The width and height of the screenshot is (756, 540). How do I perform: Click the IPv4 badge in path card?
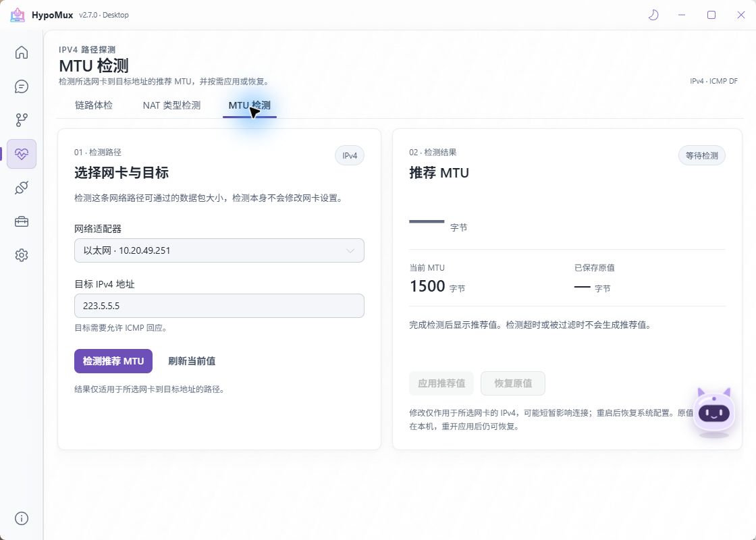[x=350, y=156]
